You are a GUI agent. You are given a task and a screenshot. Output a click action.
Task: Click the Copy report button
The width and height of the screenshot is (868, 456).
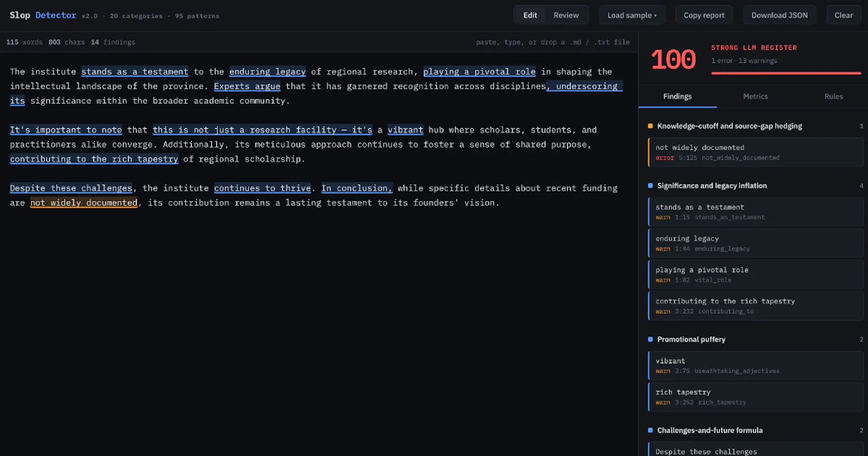point(704,15)
